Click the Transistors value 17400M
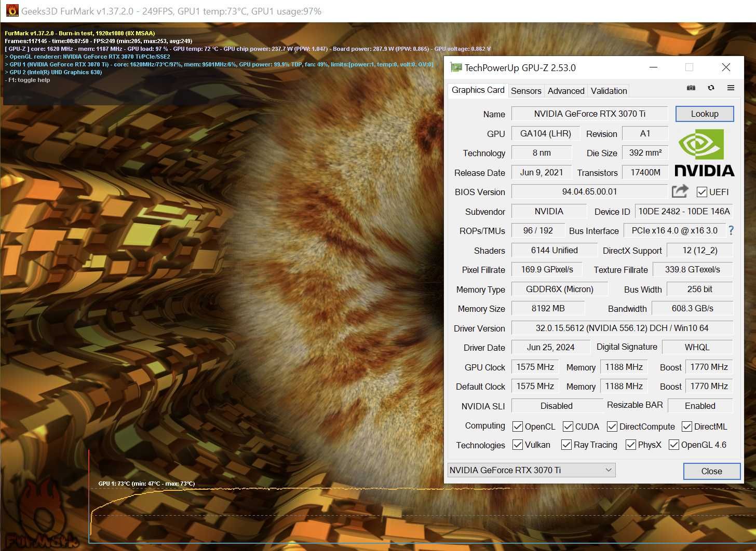This screenshot has height=551, width=756. (645, 172)
